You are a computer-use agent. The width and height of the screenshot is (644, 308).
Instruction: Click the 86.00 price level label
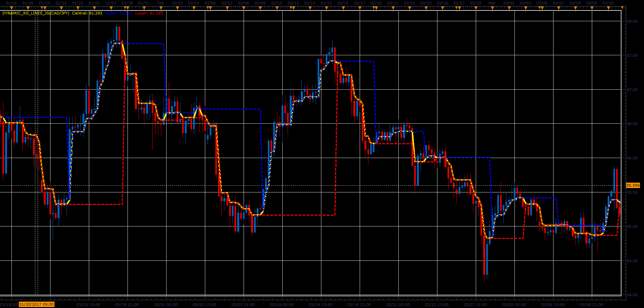point(632,158)
